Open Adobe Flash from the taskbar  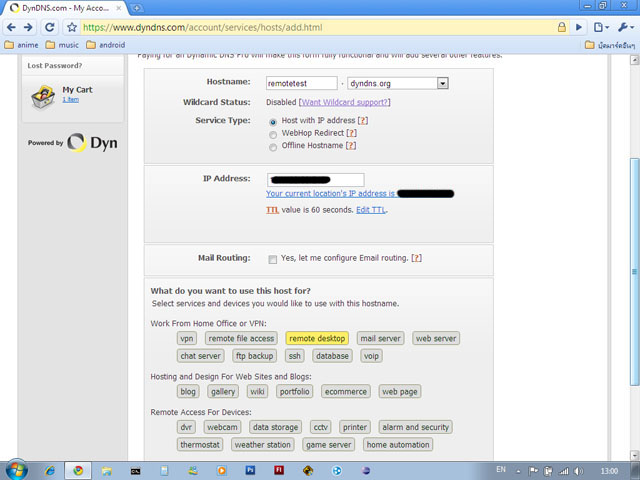[x=279, y=470]
